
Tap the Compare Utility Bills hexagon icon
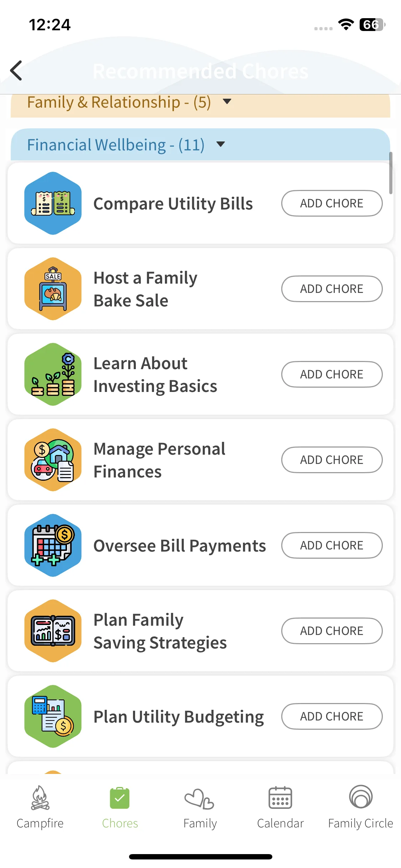click(53, 203)
